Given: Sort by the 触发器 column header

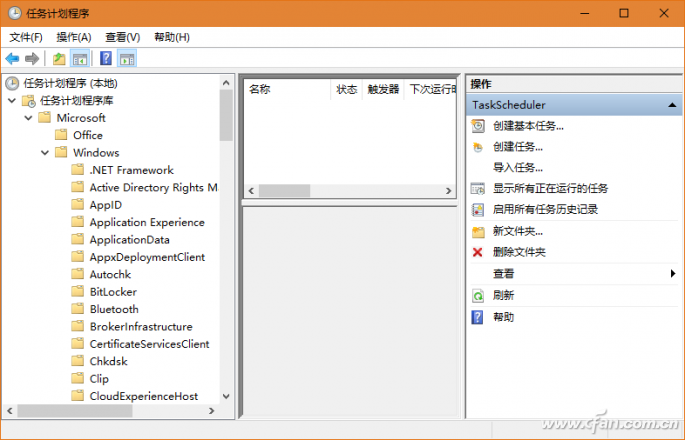Looking at the screenshot, I should (x=383, y=90).
